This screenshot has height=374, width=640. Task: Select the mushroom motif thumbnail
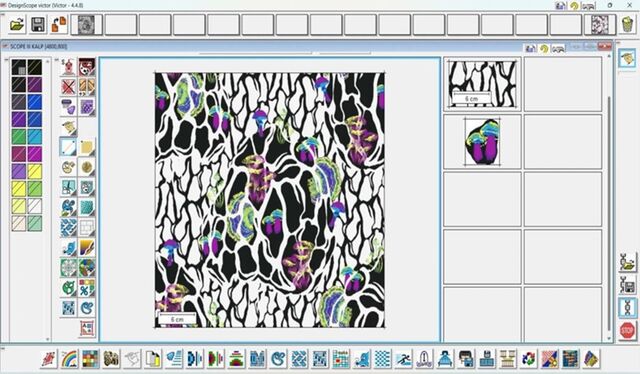tap(483, 142)
